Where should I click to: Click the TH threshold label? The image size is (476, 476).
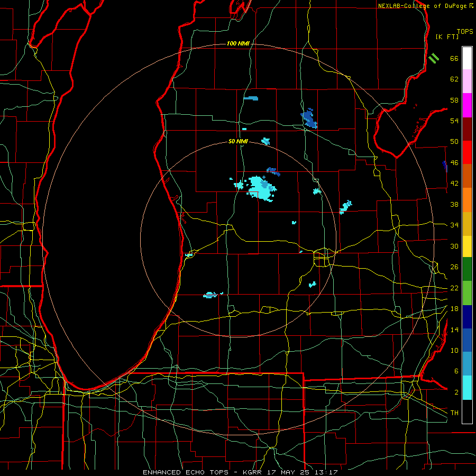tap(454, 413)
